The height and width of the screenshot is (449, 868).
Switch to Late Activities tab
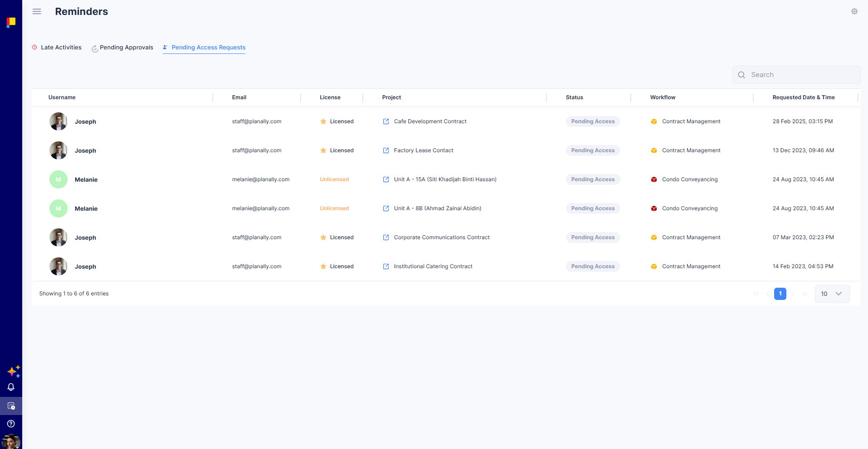click(57, 48)
